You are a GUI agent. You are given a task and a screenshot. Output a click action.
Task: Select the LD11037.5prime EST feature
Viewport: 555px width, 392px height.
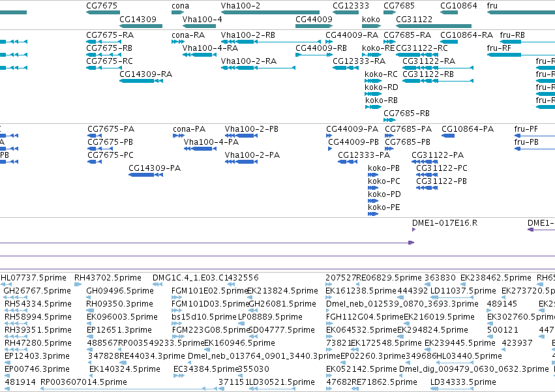452,297
